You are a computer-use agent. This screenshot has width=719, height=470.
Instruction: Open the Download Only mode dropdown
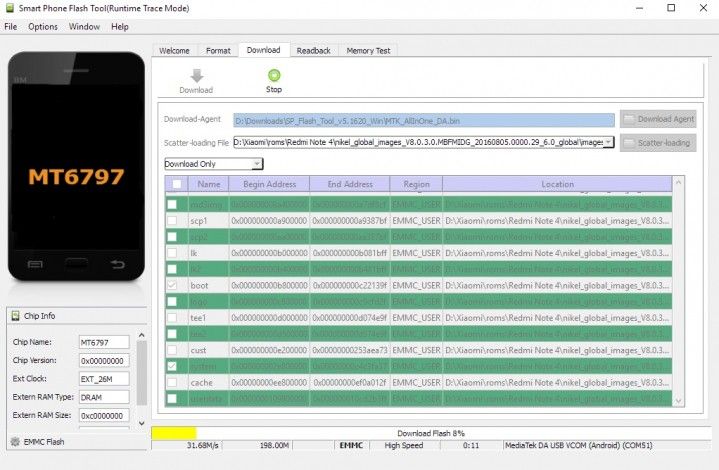(213, 164)
